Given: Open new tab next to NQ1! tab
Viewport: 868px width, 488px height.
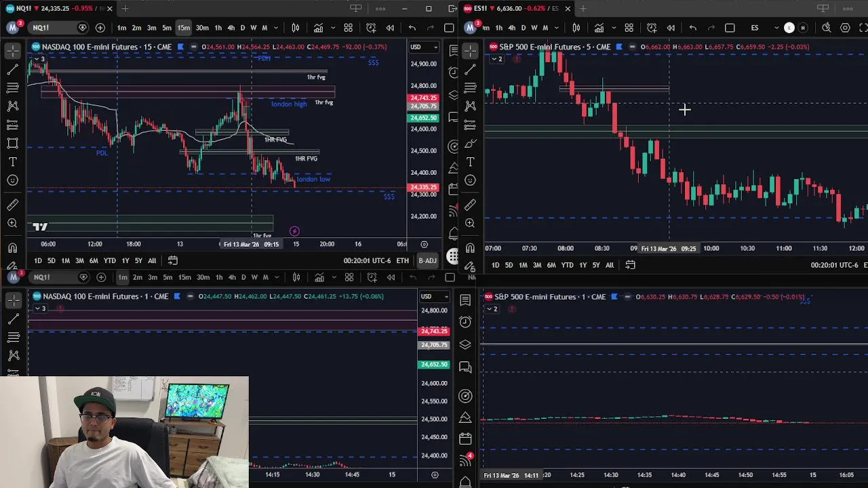Looking at the screenshot, I should tap(125, 8).
